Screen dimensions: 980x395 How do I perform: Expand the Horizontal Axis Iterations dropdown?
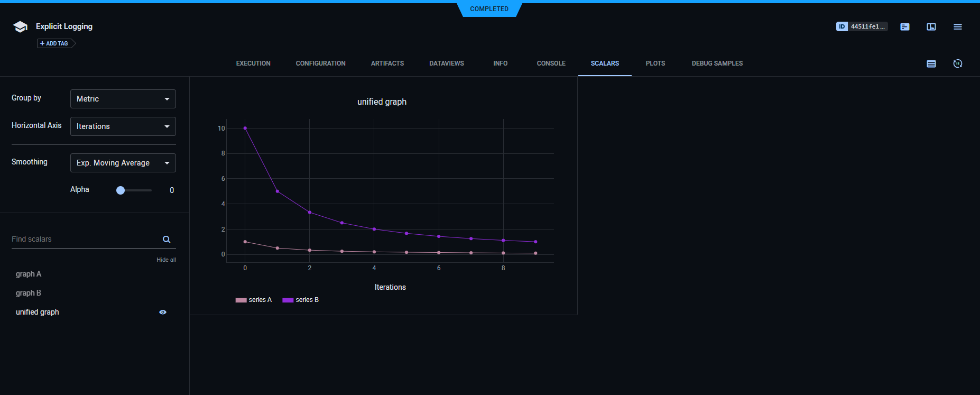pyautogui.click(x=123, y=126)
